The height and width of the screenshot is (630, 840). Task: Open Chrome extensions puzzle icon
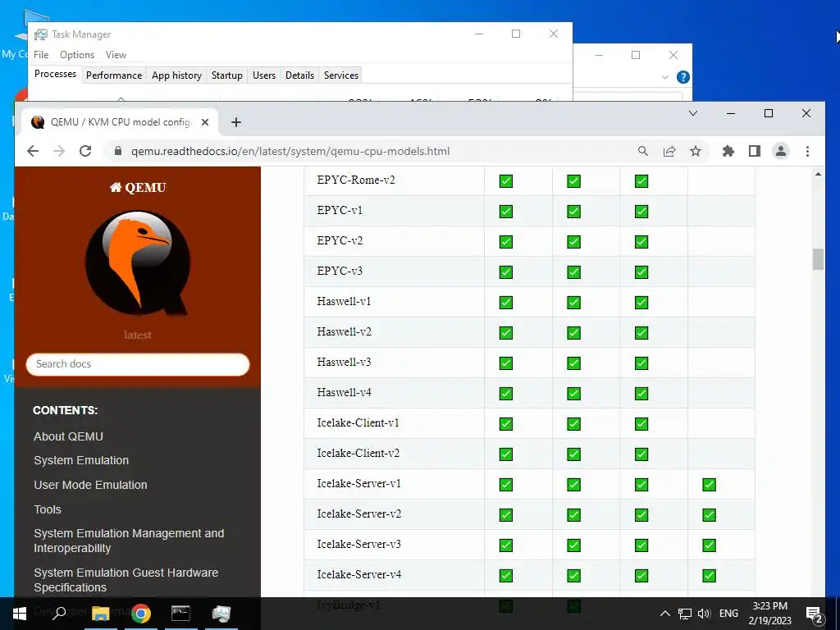pos(728,151)
